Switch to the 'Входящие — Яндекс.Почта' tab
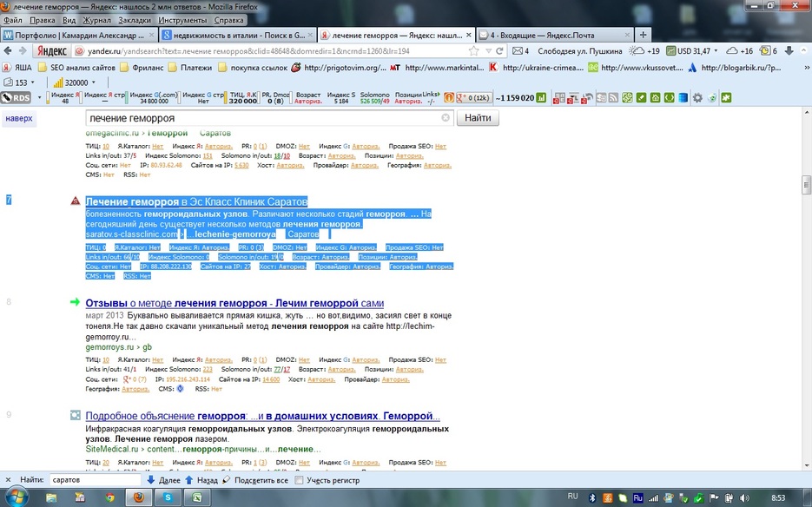This screenshot has height=507, width=812. point(553,36)
